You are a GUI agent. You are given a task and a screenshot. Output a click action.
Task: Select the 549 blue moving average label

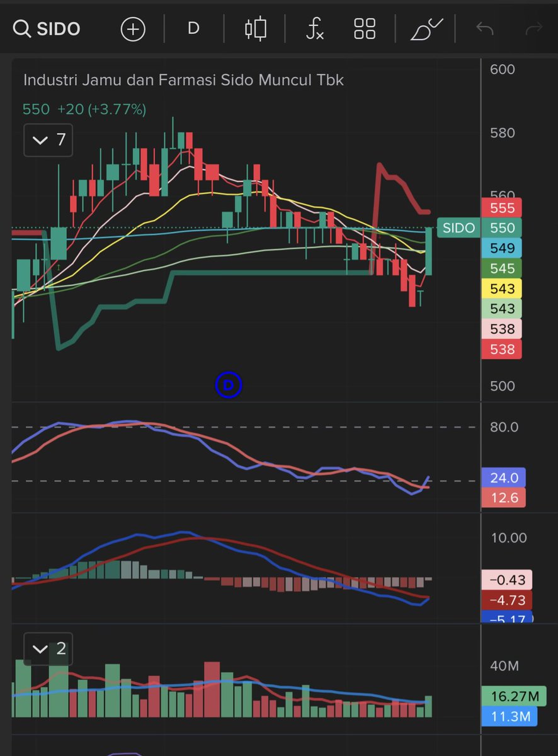(x=503, y=248)
